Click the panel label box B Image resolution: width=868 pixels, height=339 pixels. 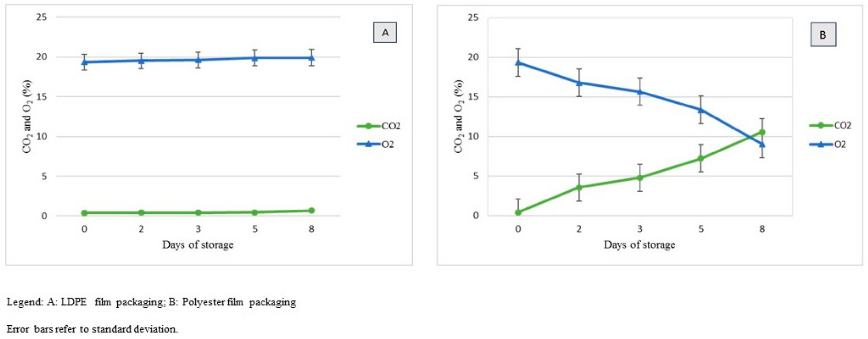tap(822, 35)
